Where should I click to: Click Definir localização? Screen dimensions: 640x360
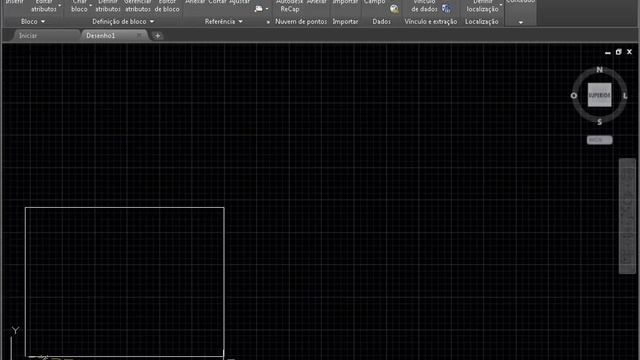point(482,6)
